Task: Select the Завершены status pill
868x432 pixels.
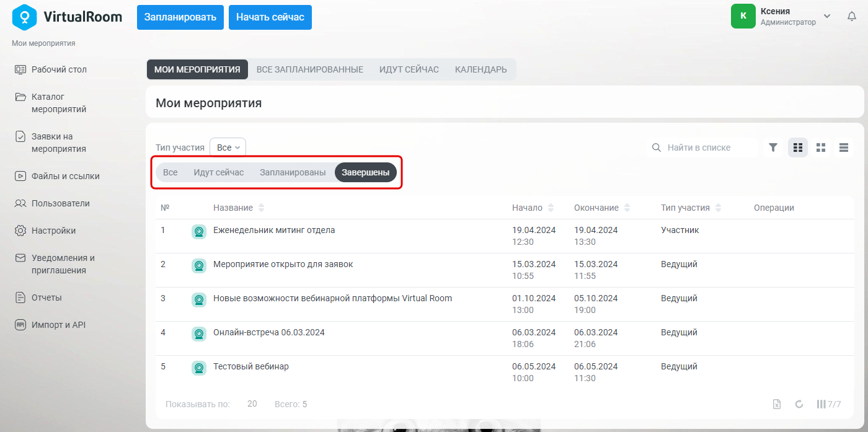Action: (x=366, y=172)
